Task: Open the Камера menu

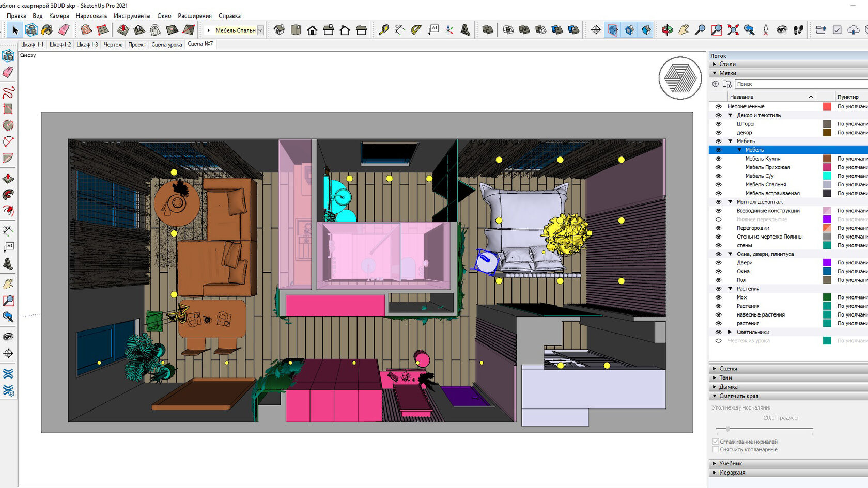Action: coord(59,15)
